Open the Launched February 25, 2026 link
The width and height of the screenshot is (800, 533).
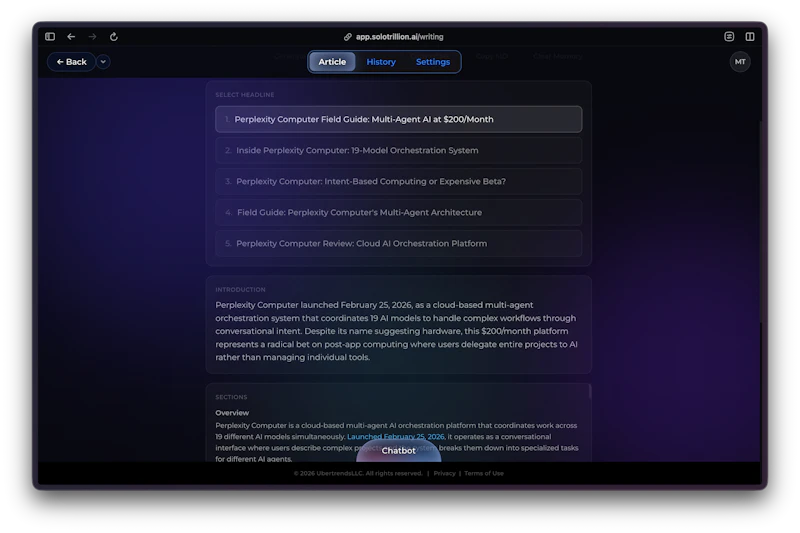(x=395, y=437)
